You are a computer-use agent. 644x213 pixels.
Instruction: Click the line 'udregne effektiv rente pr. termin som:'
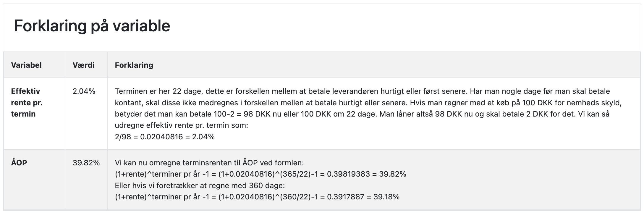[x=182, y=125]
